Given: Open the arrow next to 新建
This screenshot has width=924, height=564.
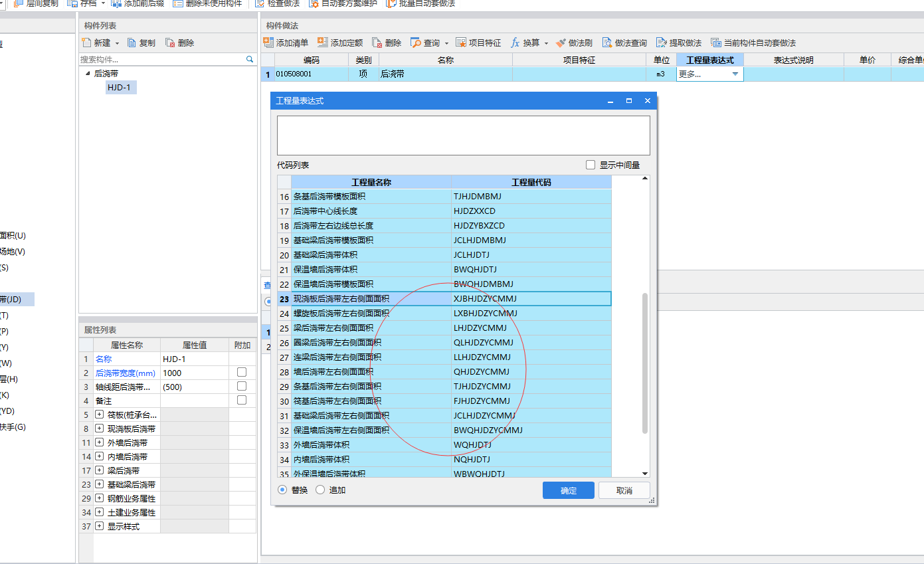Looking at the screenshot, I should pos(117,43).
